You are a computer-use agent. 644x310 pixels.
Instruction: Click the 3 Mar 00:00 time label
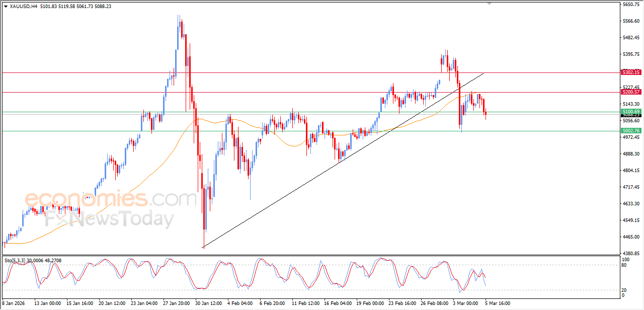tap(465, 303)
